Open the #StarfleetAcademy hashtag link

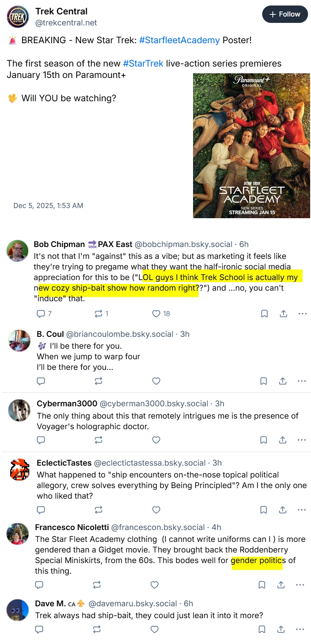(x=179, y=40)
